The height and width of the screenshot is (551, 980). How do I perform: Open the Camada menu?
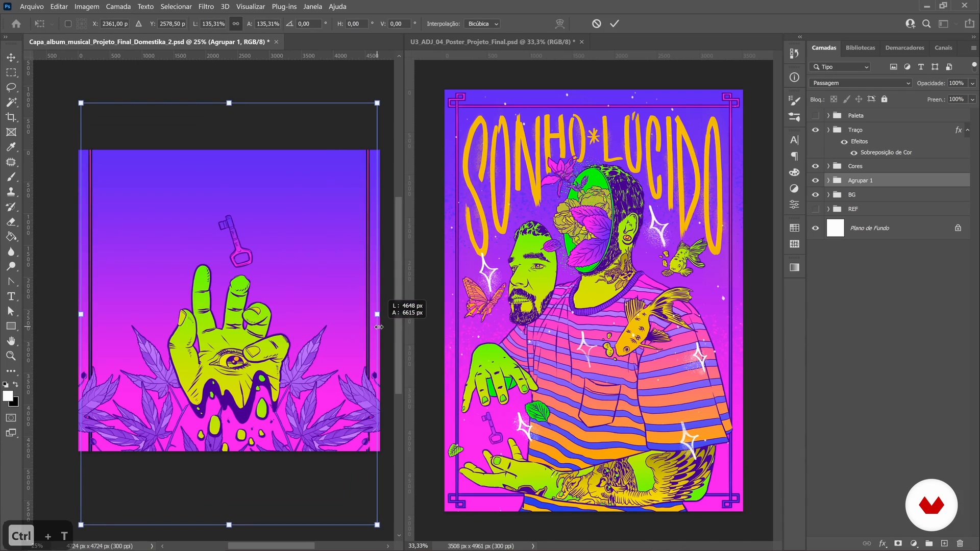[118, 7]
